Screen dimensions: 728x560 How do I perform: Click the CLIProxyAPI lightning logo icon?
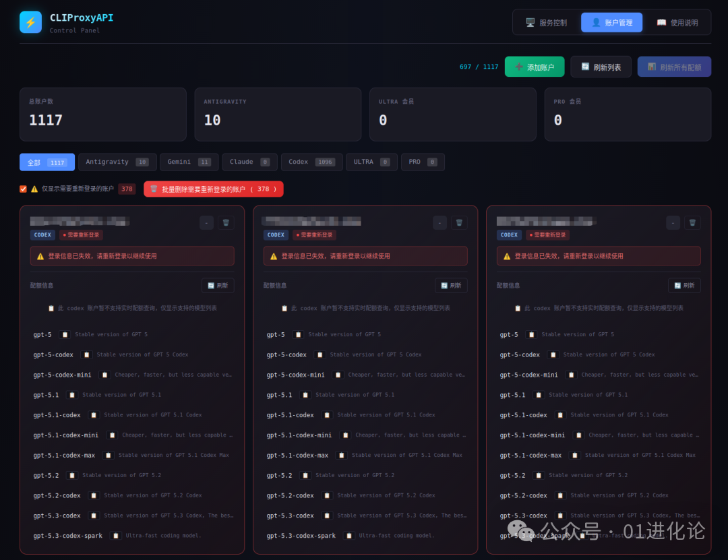coord(30,22)
